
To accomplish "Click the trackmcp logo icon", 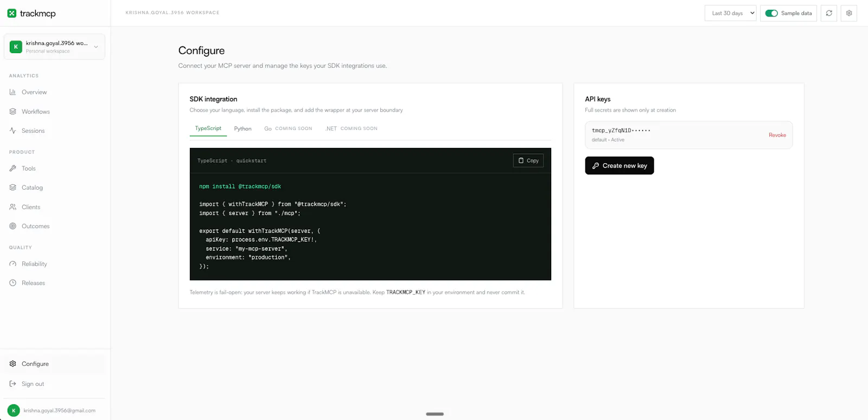I will click(x=11, y=13).
